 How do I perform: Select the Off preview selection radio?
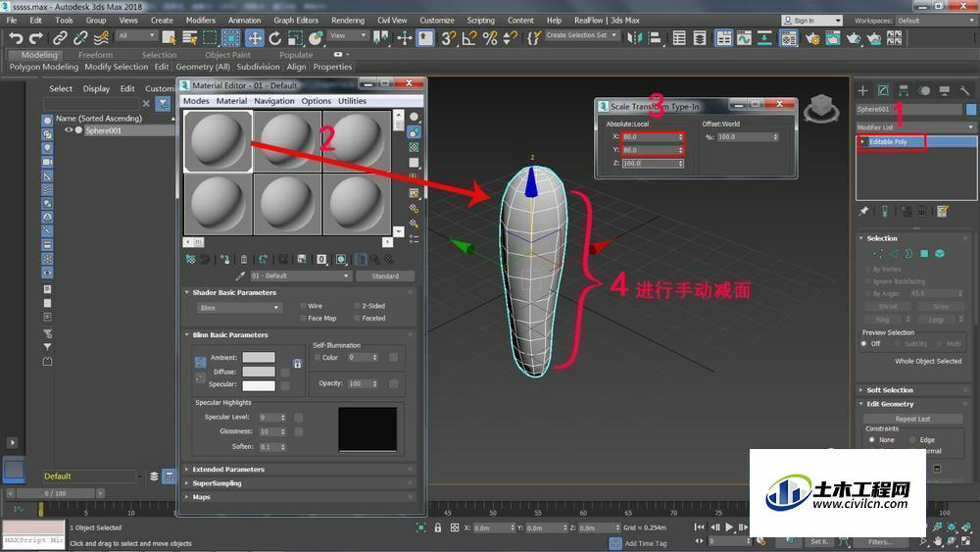point(864,344)
